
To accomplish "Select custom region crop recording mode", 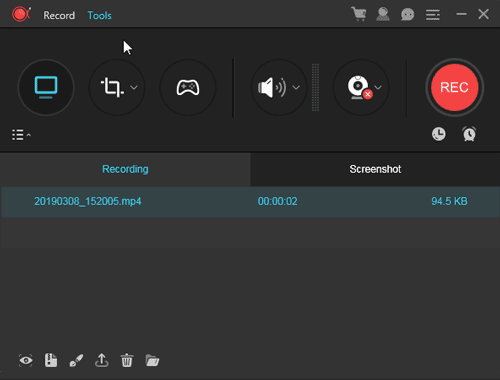I will coord(112,87).
